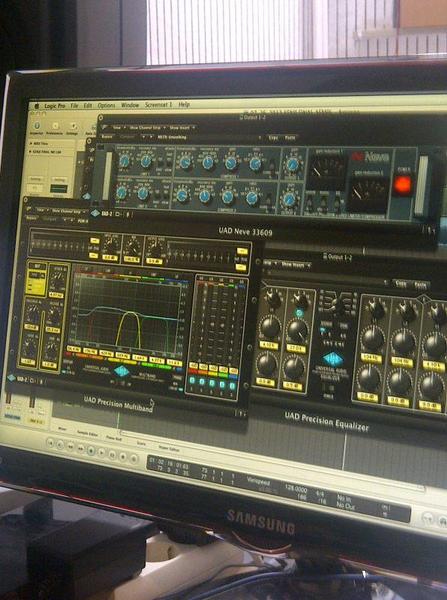Click Paste button on Neve 33609 header
Image resolution: width=447 pixels, height=600 pixels.
(x=290, y=138)
